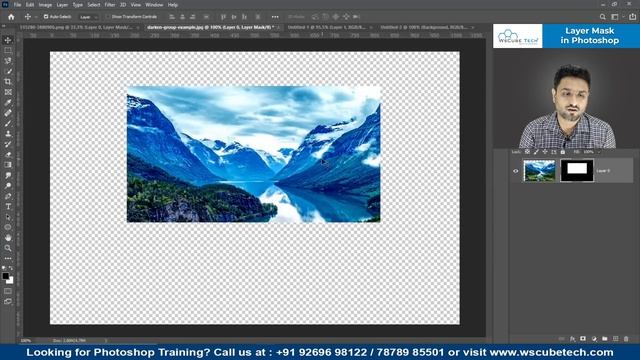This screenshot has height=360, width=640.
Task: Click the background white color swatch
Action: coord(11,281)
